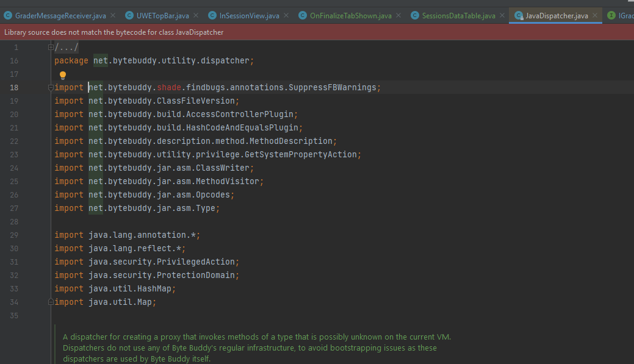
Task: Click line number 29 in the gutter
Action: tap(14, 235)
